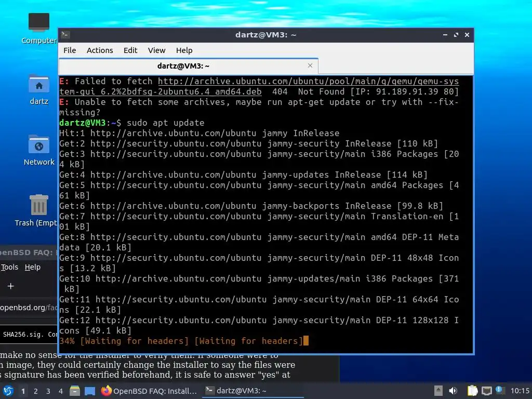The height and width of the screenshot is (399, 532).
Task: Click the openbsd.org address bar in Firefox
Action: click(x=29, y=308)
